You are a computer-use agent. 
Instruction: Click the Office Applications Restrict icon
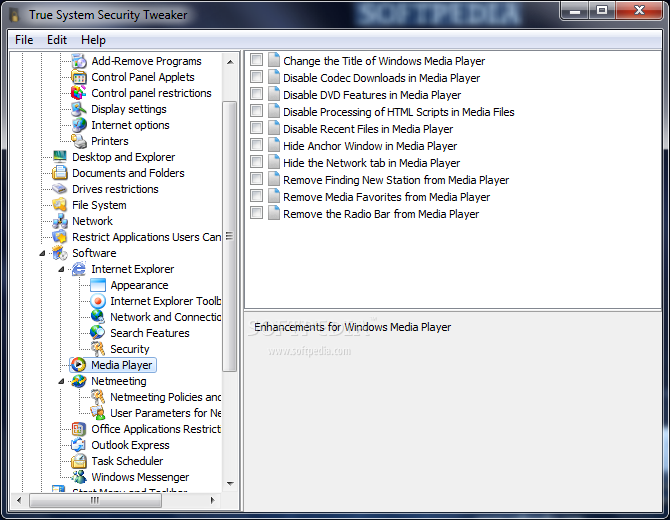(x=79, y=429)
